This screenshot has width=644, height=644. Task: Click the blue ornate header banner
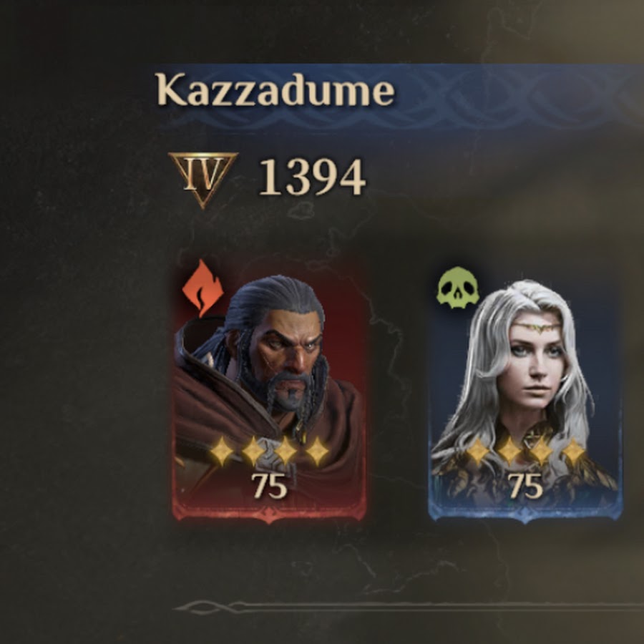401,97
